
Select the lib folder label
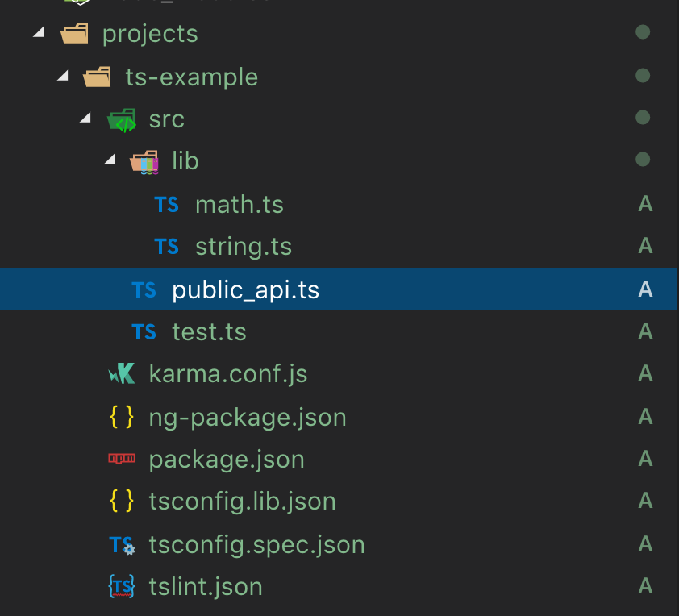coord(185,161)
